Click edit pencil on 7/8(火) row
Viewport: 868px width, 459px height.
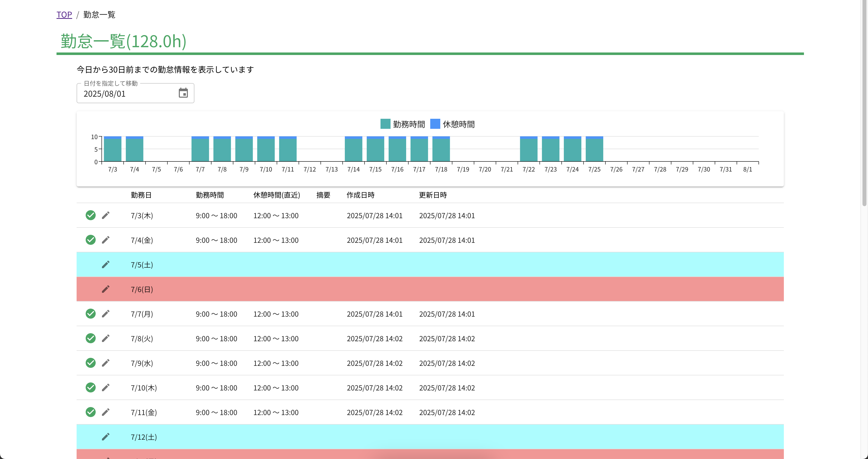(x=105, y=338)
